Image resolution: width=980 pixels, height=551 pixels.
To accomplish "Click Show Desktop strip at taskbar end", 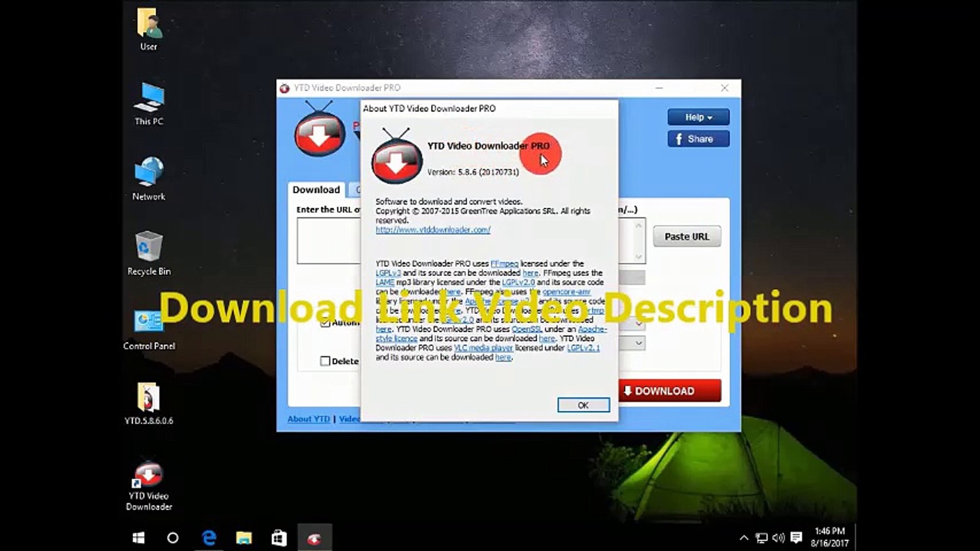I will 855,538.
